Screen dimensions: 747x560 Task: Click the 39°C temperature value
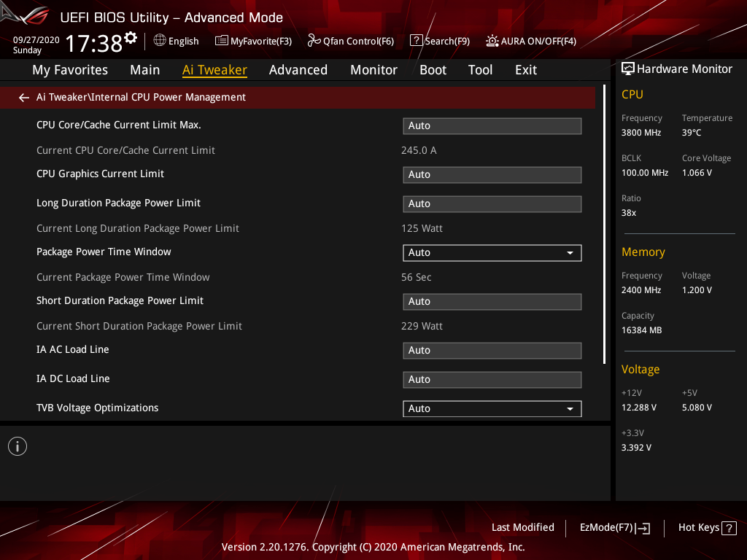click(692, 133)
